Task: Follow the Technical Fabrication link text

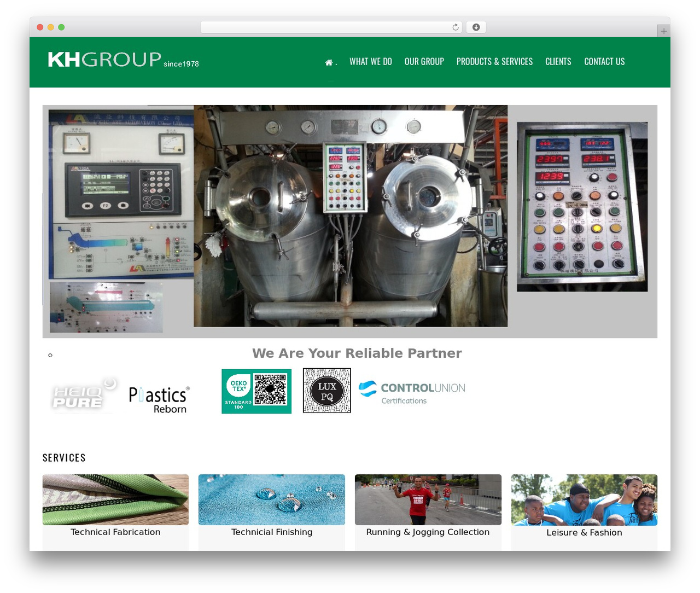Action: pyautogui.click(x=115, y=532)
